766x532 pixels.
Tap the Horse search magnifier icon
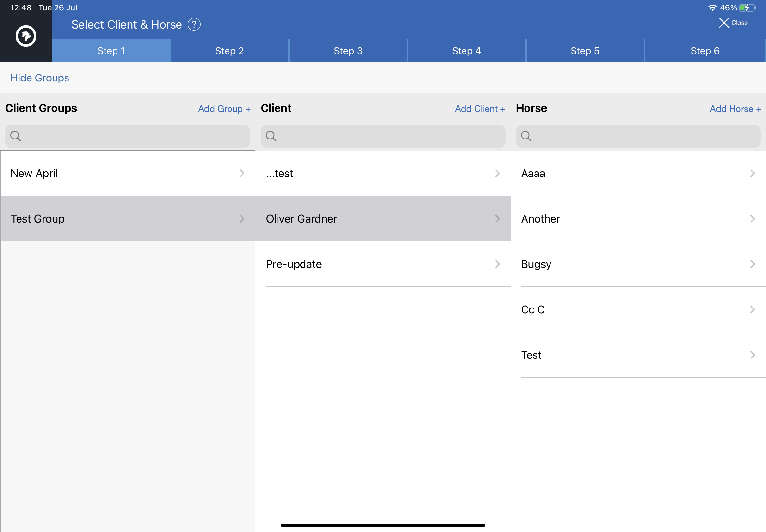pyautogui.click(x=526, y=136)
